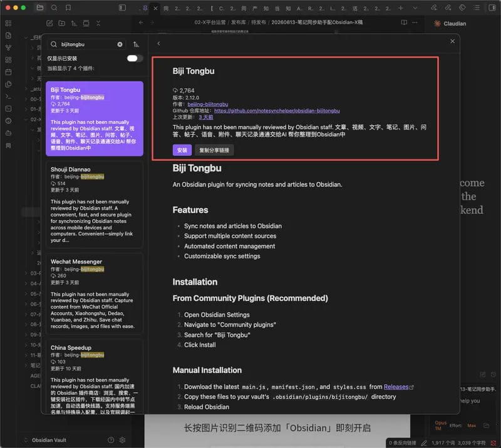The height and width of the screenshot is (448, 501).
Task: Open the plugin sort order icon
Action: [x=136, y=44]
